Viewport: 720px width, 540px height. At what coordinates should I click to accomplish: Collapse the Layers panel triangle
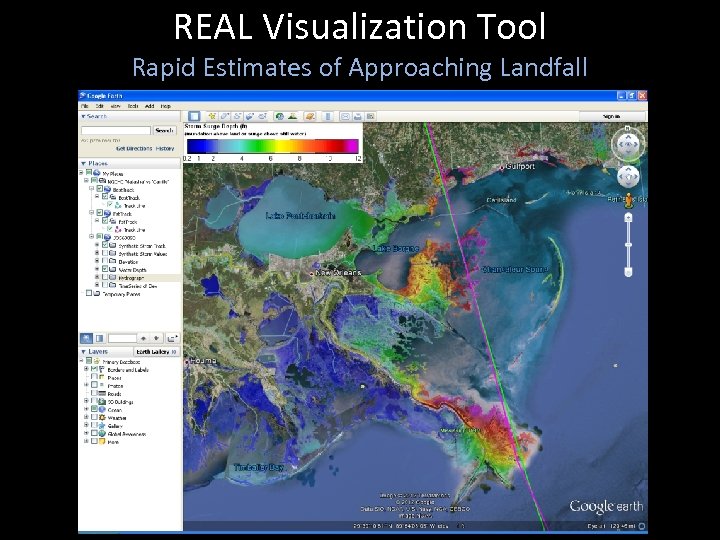[84, 352]
